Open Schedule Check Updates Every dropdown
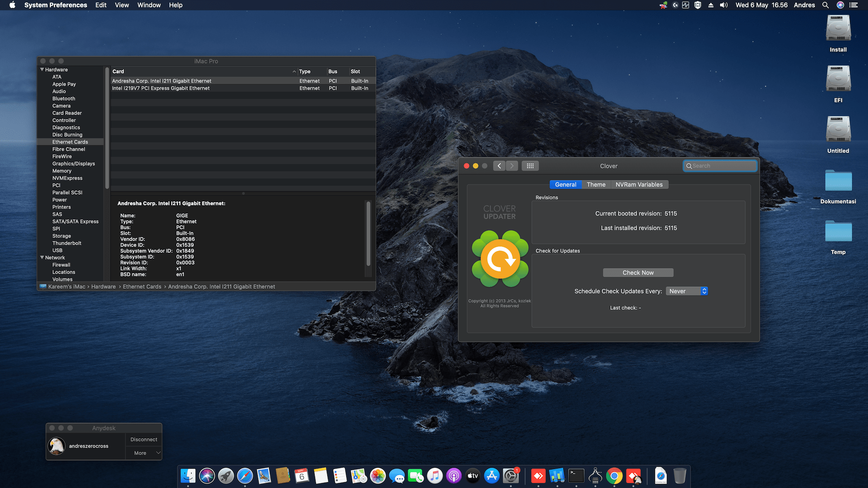This screenshot has width=868, height=488. coord(687,291)
